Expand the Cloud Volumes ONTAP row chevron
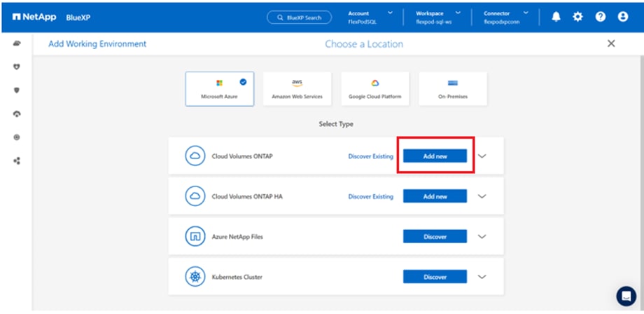The image size is (644, 314). point(482,156)
